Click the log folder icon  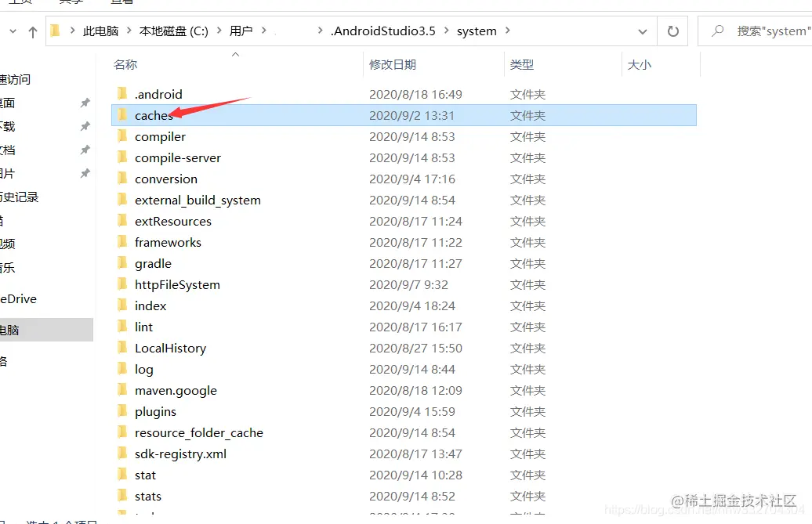click(122, 369)
